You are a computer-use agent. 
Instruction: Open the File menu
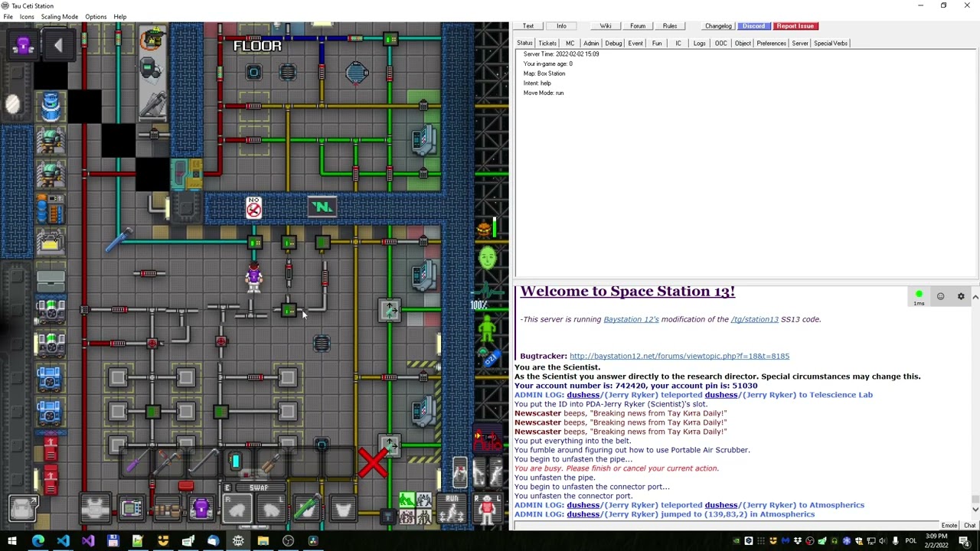(8, 17)
